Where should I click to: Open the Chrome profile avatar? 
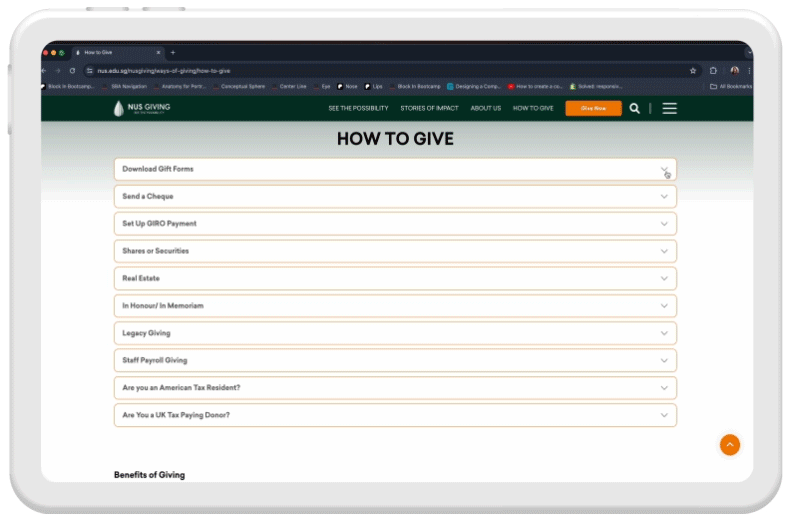(x=735, y=71)
